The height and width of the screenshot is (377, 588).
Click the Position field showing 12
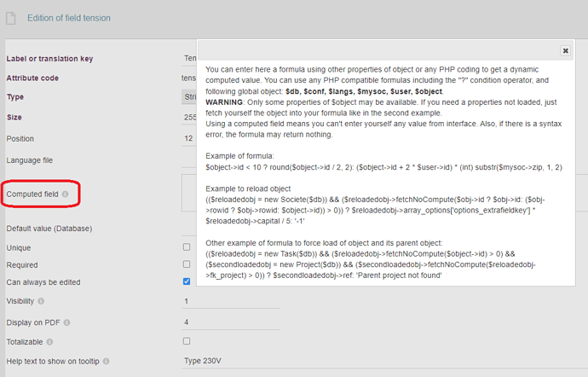tap(189, 138)
